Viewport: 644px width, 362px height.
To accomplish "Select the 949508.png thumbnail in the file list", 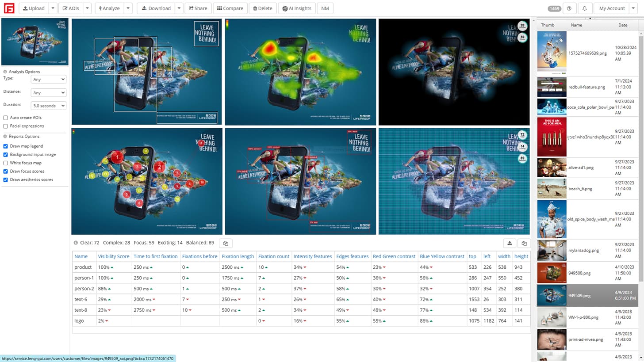I will click(x=552, y=273).
